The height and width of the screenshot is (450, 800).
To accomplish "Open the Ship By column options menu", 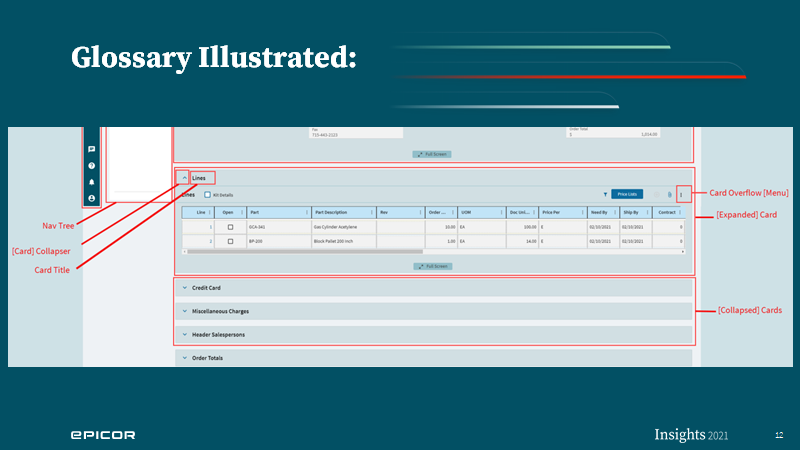I will tap(647, 212).
